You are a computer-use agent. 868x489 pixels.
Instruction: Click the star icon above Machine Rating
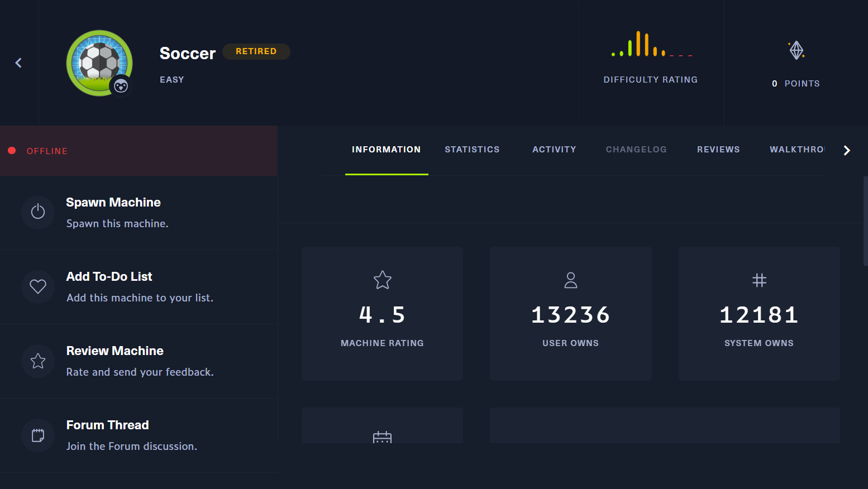click(382, 280)
